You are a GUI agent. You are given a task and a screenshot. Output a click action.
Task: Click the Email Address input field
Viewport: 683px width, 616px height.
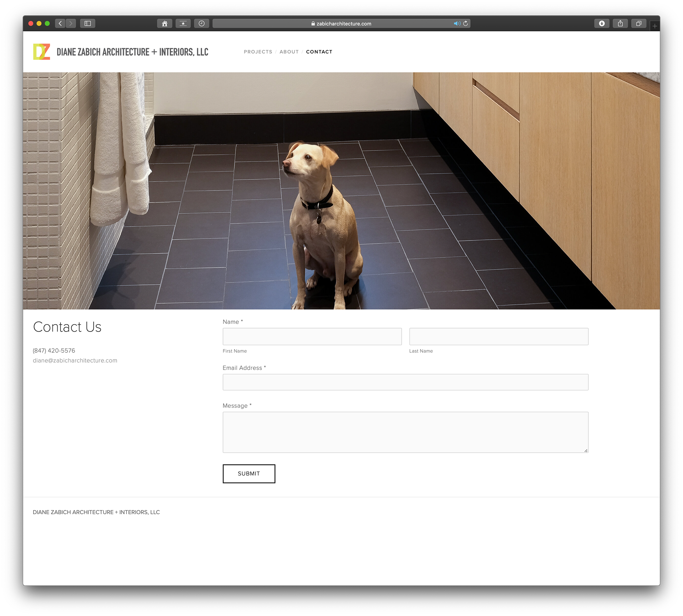pos(405,382)
